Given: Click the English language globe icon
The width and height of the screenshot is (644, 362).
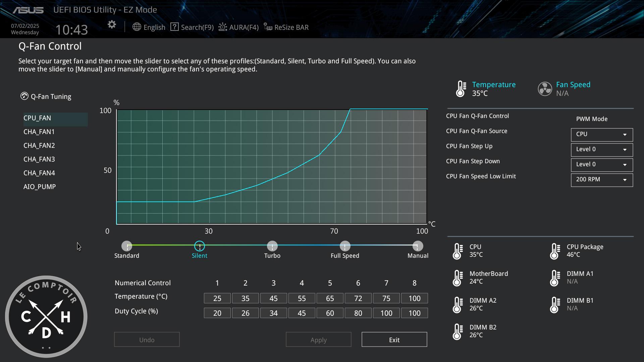Looking at the screenshot, I should (137, 27).
